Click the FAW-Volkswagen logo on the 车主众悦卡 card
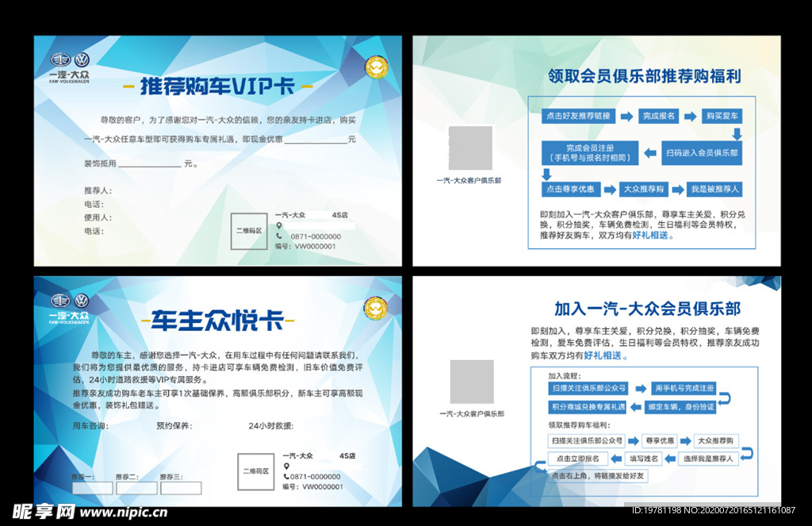The width and height of the screenshot is (812, 526). coord(70,309)
